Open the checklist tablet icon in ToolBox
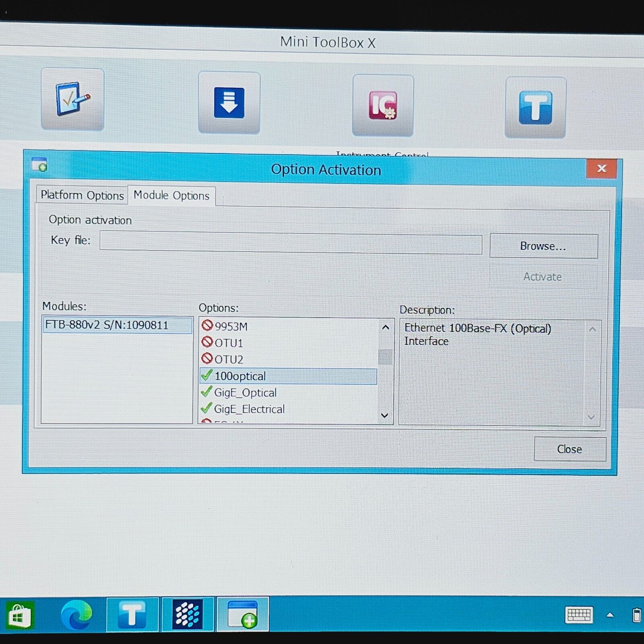The width and height of the screenshot is (644, 644). click(x=72, y=99)
